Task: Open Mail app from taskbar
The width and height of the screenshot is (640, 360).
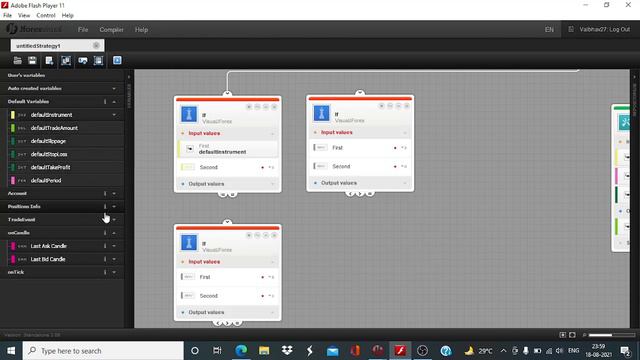Action: click(x=333, y=351)
